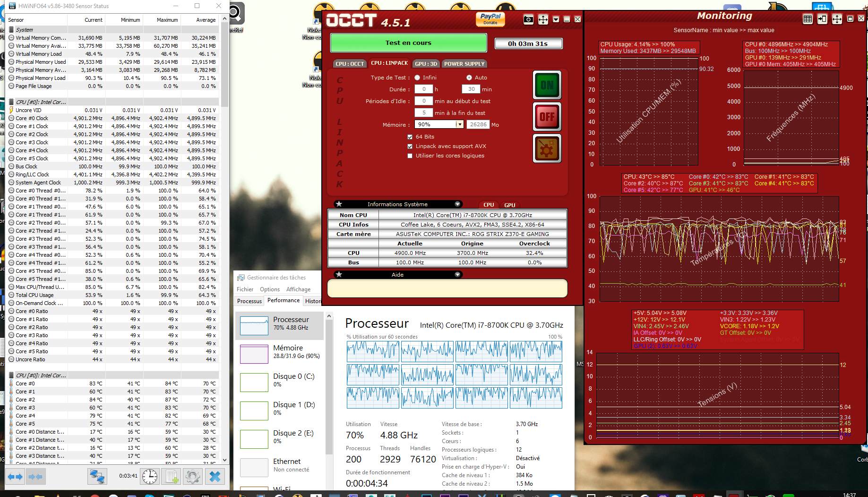The width and height of the screenshot is (868, 497).
Task: Switch to the CPU : OCCT tab
Action: (x=350, y=64)
